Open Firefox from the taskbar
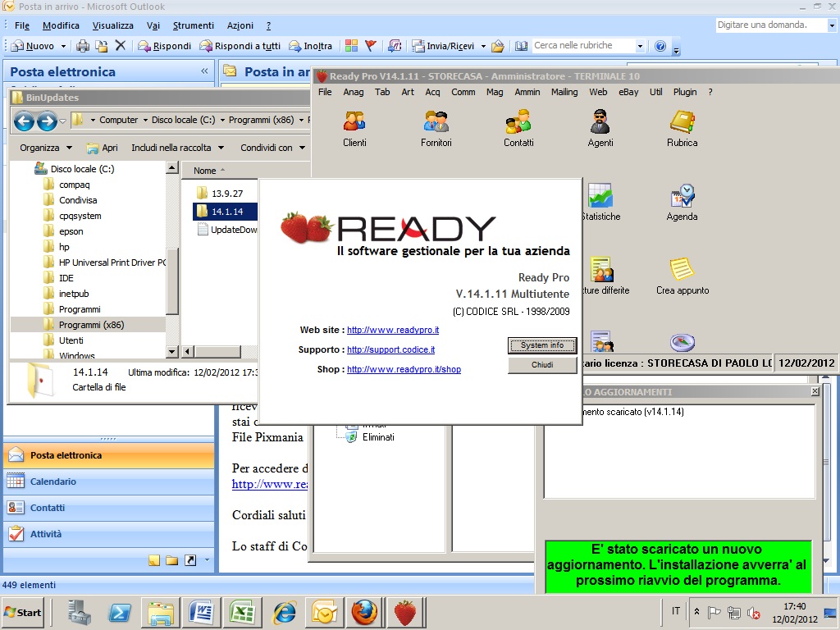The height and width of the screenshot is (630, 840). tap(364, 612)
